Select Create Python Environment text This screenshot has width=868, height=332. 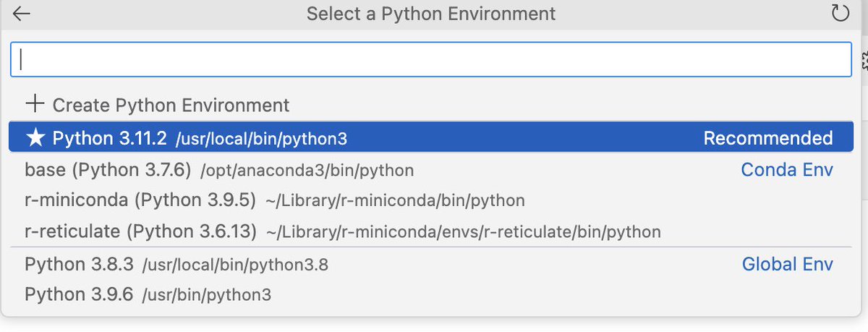[171, 105]
